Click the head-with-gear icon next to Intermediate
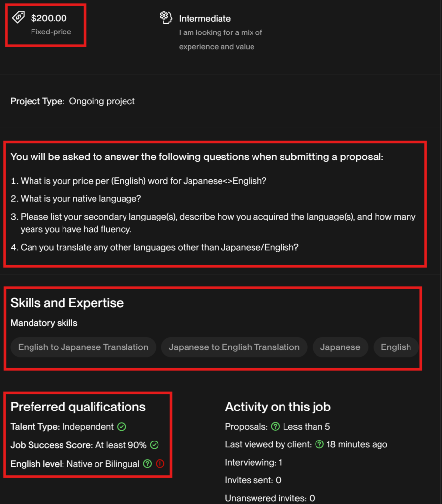This screenshot has width=442, height=504. coord(166,18)
